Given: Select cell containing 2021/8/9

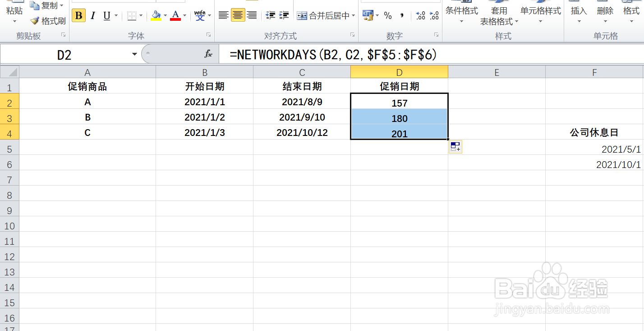Looking at the screenshot, I should 302,102.
